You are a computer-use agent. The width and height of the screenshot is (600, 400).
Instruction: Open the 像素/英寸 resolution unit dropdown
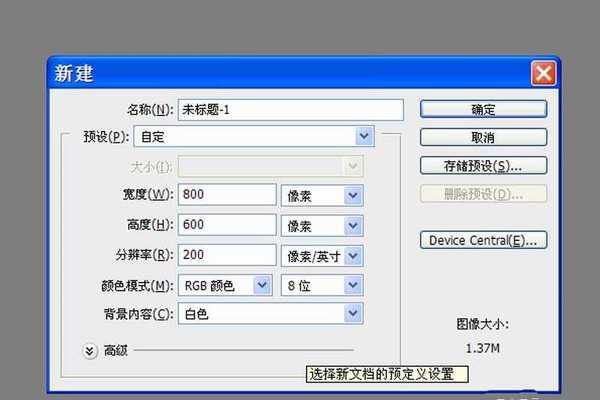[x=321, y=255]
